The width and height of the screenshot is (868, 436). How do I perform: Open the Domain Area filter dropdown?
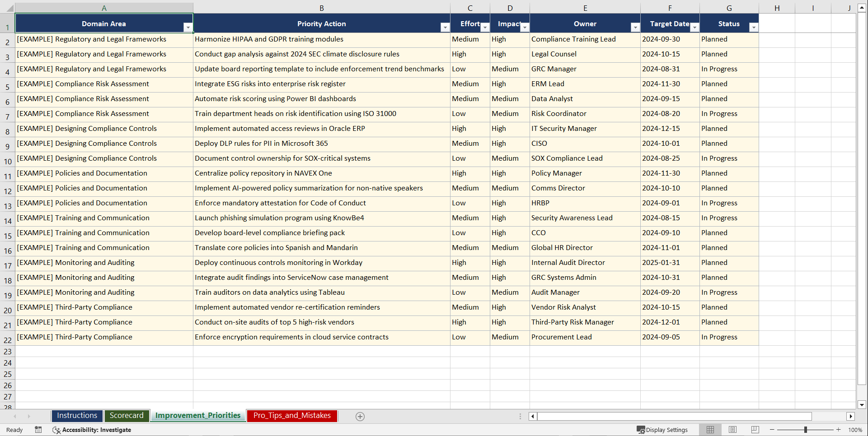(188, 28)
